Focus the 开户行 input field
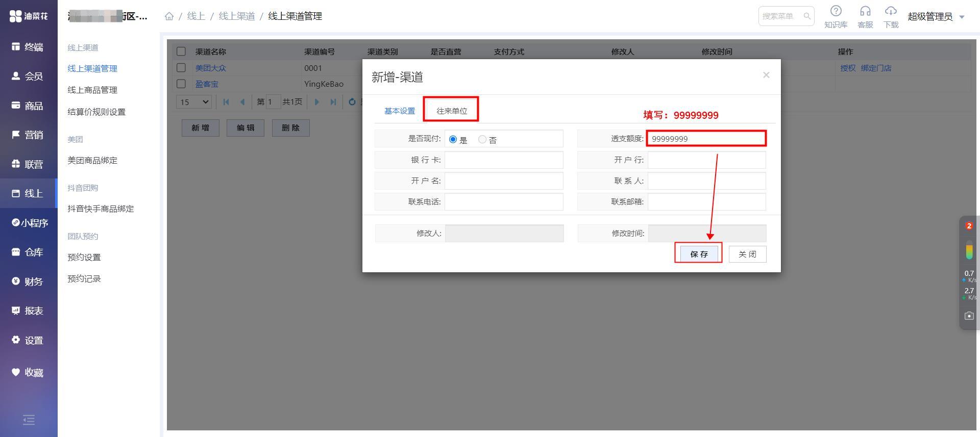The image size is (980, 437). pos(707,160)
